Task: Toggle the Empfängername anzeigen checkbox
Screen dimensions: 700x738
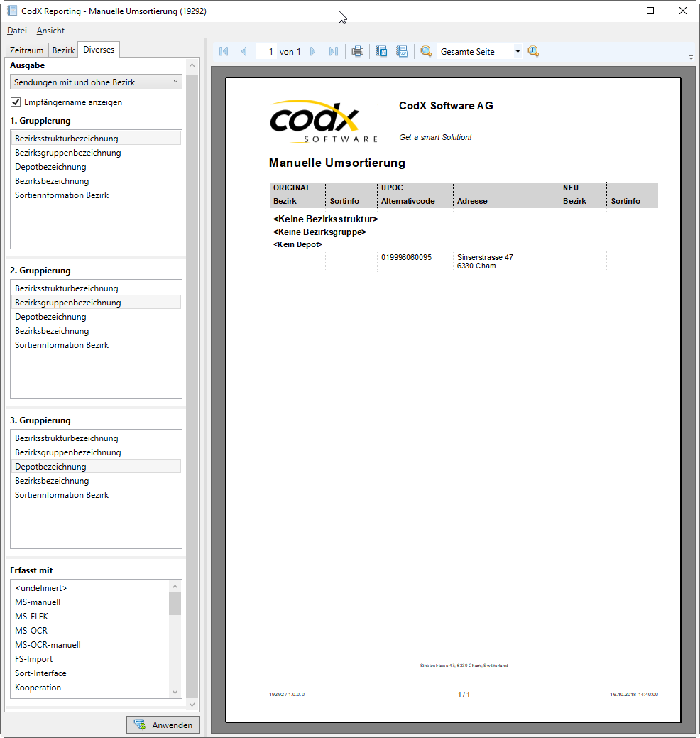Action: pos(16,102)
